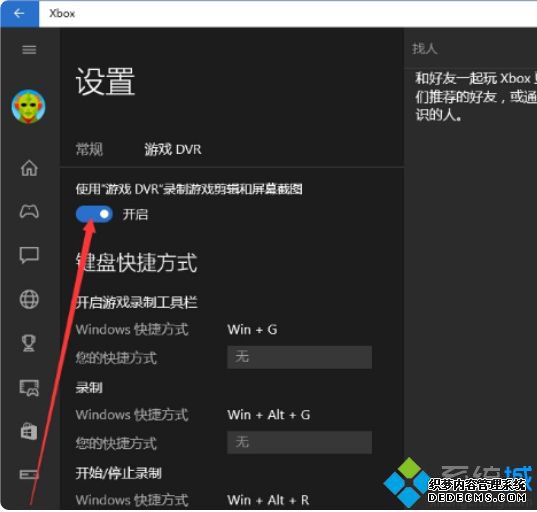Go to Home via house icon
This screenshot has width=537, height=512.
(x=29, y=168)
